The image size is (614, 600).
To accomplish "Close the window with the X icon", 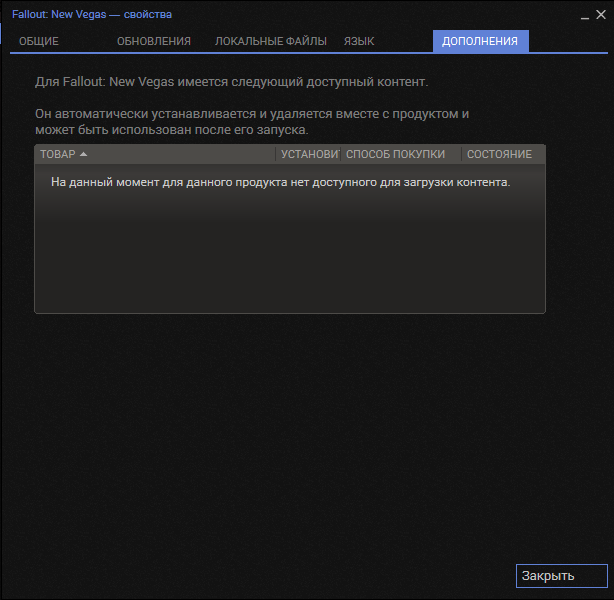I will click(x=601, y=14).
